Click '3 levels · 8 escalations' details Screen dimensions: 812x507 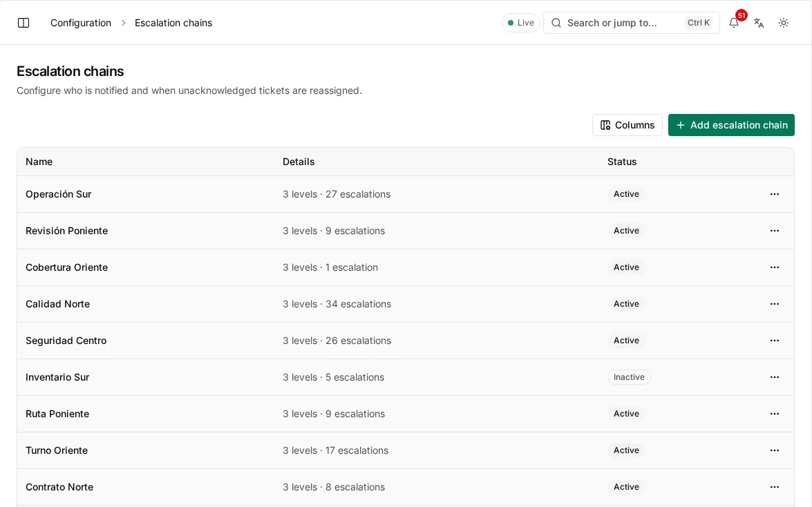pyautogui.click(x=334, y=487)
